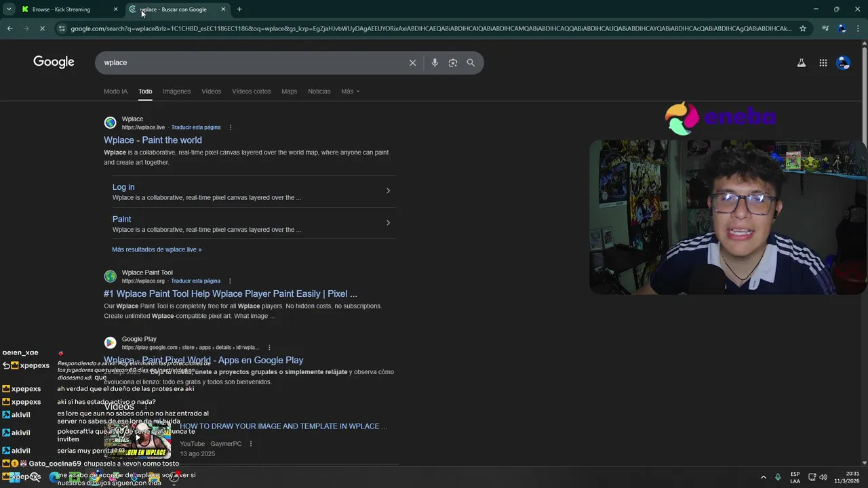Close the wplace Google search tab
The image size is (868, 488).
coord(223,9)
